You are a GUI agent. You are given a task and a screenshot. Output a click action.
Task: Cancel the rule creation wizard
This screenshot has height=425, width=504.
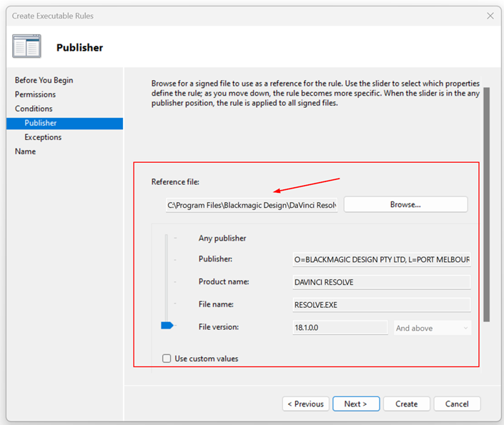point(457,404)
